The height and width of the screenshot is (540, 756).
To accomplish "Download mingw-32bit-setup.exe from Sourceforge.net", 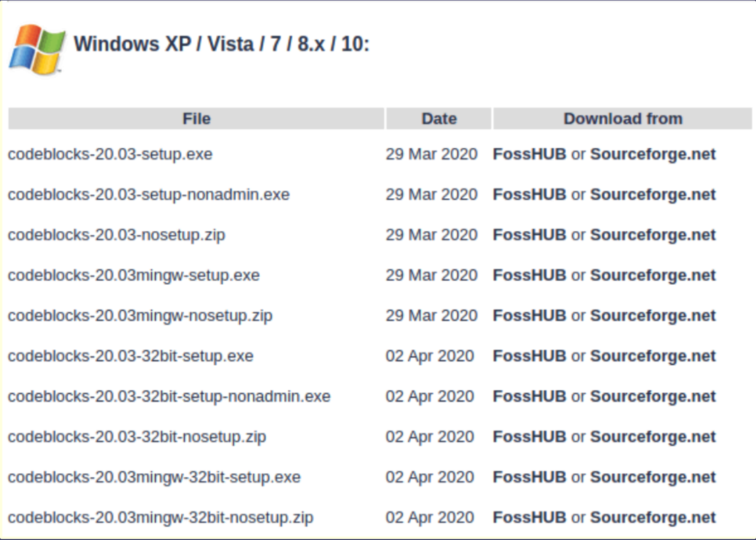I will [x=653, y=477].
